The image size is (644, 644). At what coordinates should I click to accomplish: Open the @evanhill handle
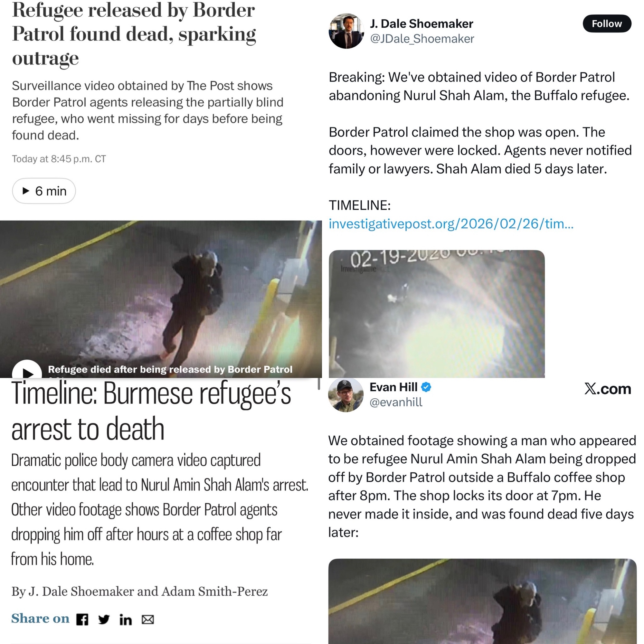pyautogui.click(x=396, y=402)
